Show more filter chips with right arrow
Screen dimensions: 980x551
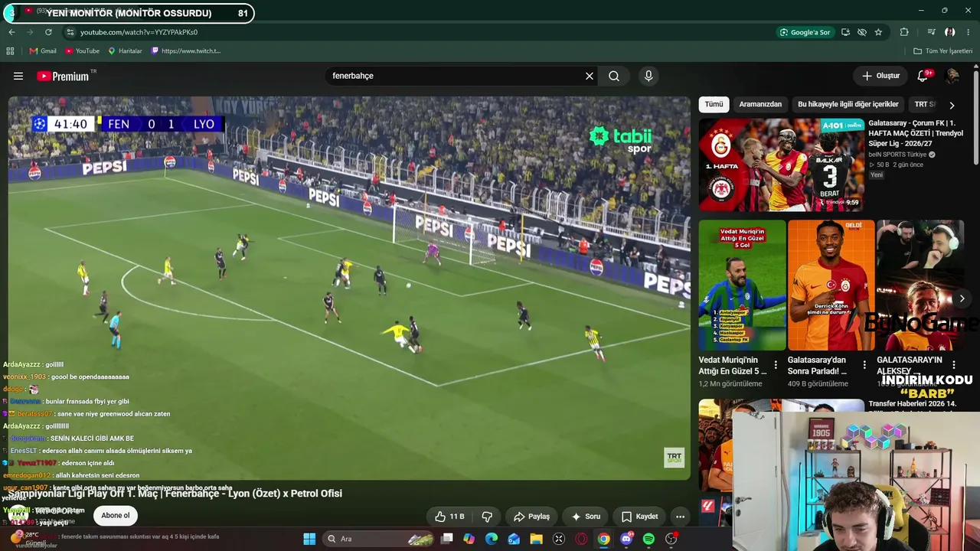tap(952, 105)
